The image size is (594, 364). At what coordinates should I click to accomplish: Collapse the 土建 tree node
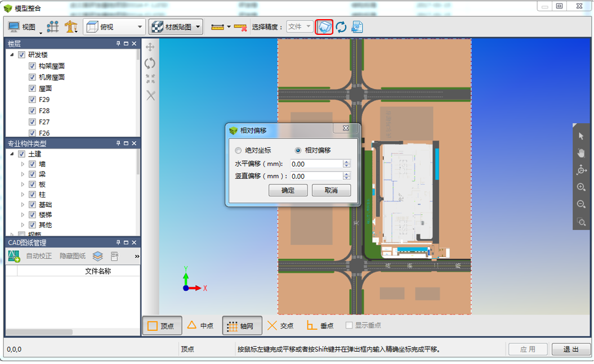pyautogui.click(x=12, y=154)
